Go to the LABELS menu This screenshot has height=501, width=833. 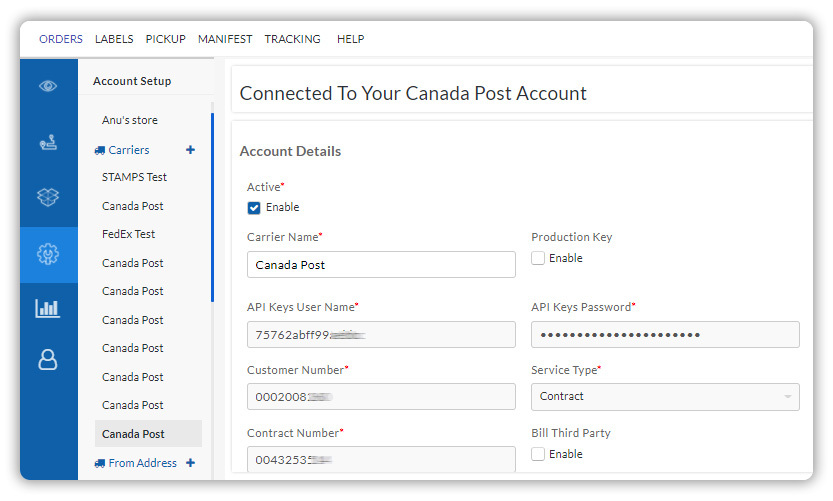click(114, 39)
